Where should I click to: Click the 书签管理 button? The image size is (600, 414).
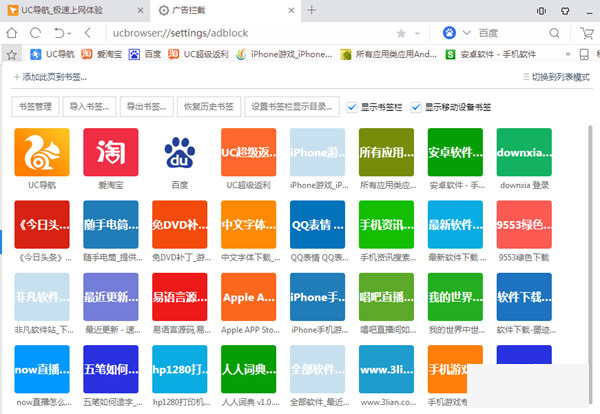point(35,107)
